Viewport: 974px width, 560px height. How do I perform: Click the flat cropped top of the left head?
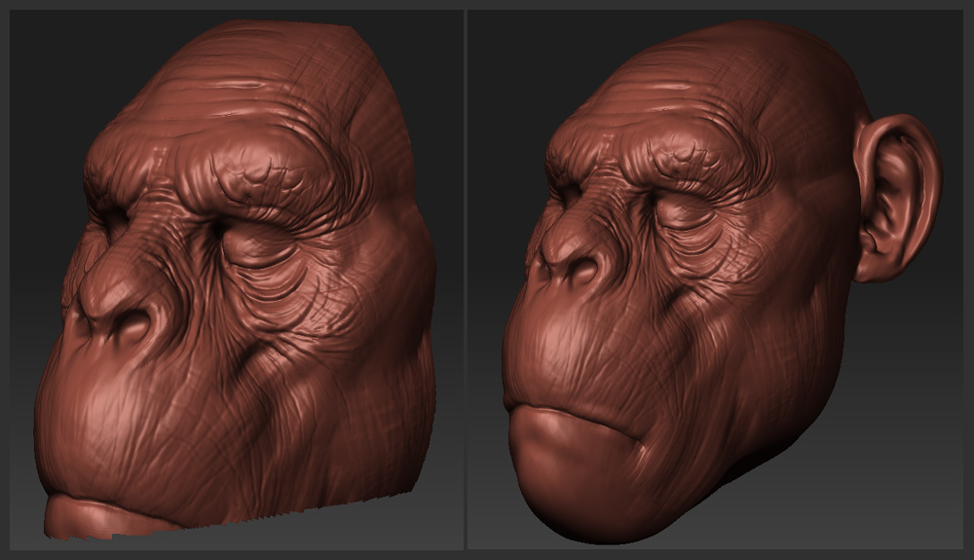coord(292,26)
